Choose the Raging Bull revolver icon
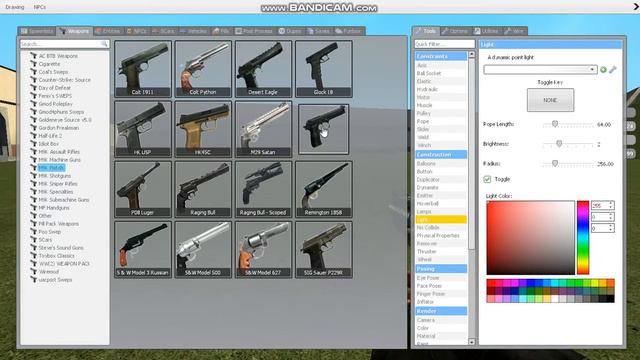The image size is (640, 360). tap(203, 189)
